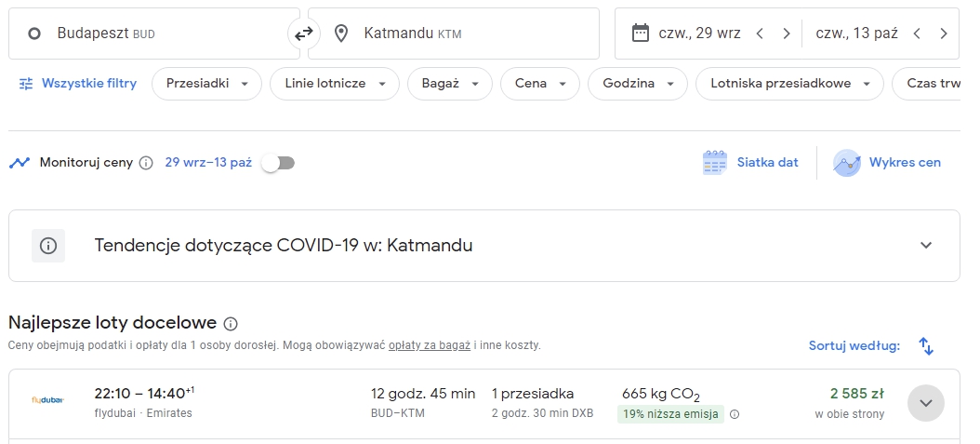Enable price monitoring toggle

279,163
